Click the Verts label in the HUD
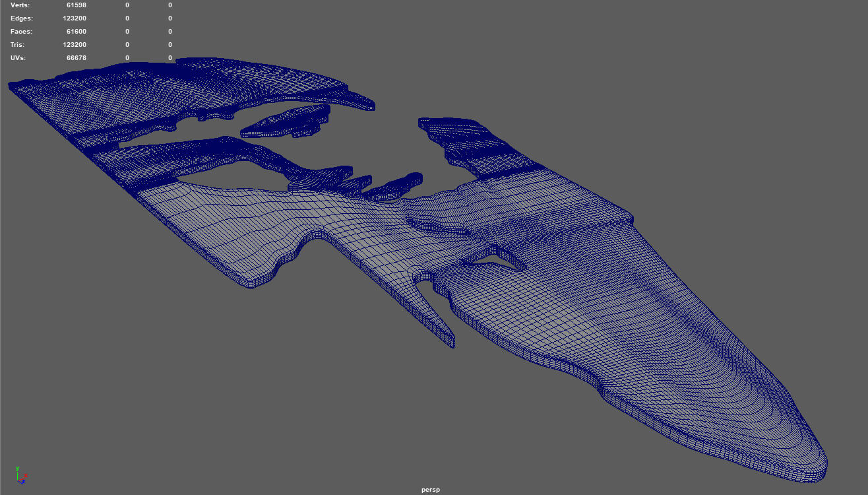 (x=20, y=5)
